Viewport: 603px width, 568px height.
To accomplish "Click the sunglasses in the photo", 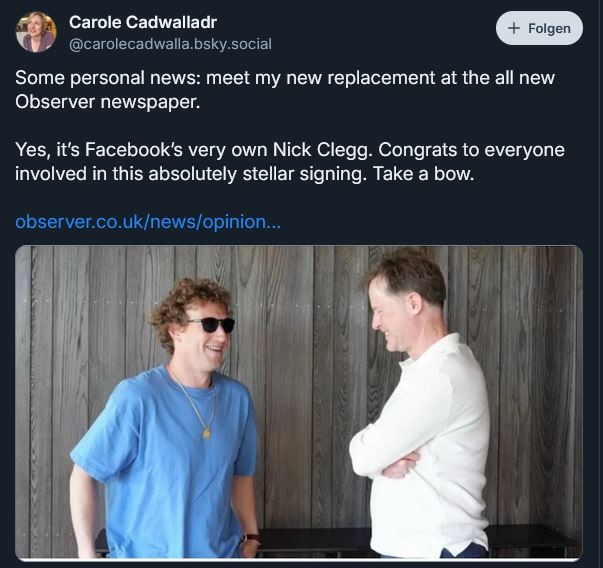I will (x=211, y=324).
